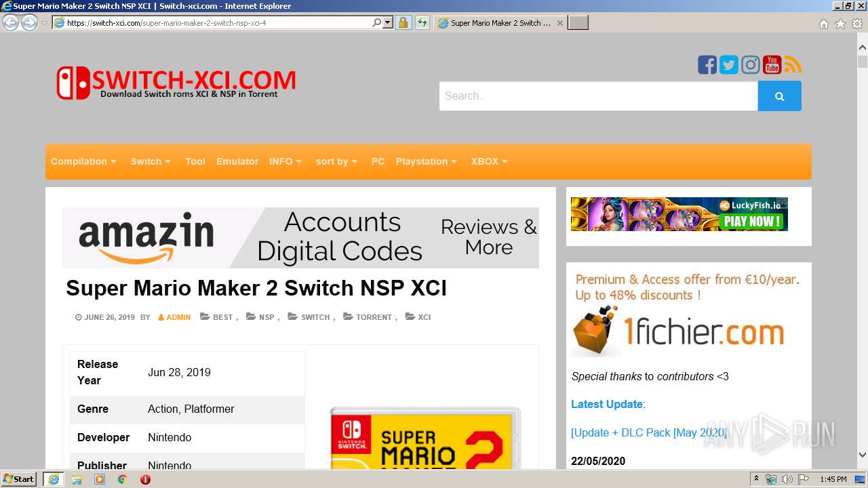The height and width of the screenshot is (488, 868).
Task: Click the LuckyFish Play Now banner
Action: 679,214
